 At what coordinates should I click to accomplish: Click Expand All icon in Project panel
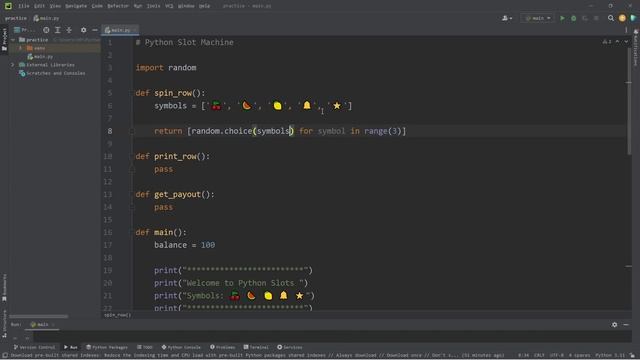tap(58, 30)
